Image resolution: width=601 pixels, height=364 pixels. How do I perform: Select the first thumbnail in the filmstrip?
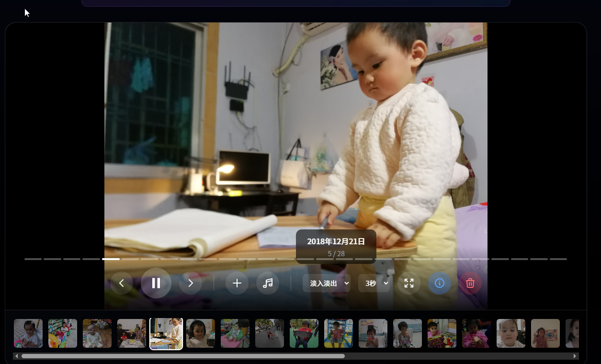pyautogui.click(x=28, y=333)
